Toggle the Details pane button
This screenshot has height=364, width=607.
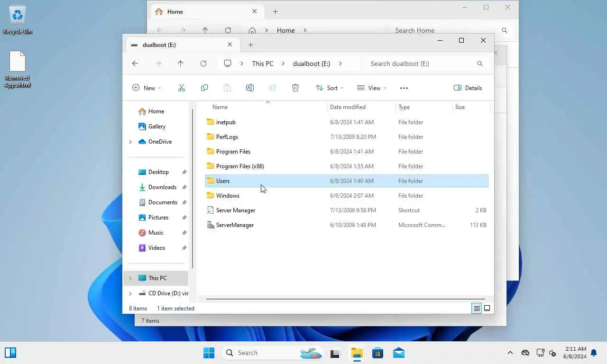[x=468, y=88]
